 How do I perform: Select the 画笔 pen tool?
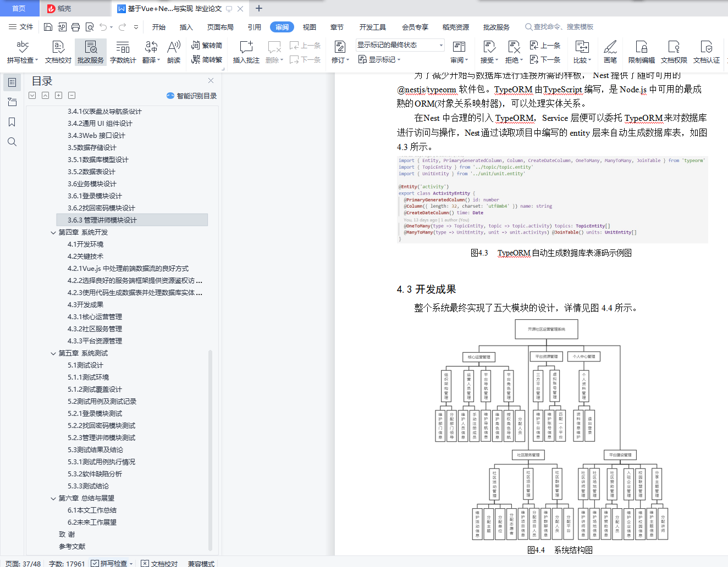(x=610, y=52)
